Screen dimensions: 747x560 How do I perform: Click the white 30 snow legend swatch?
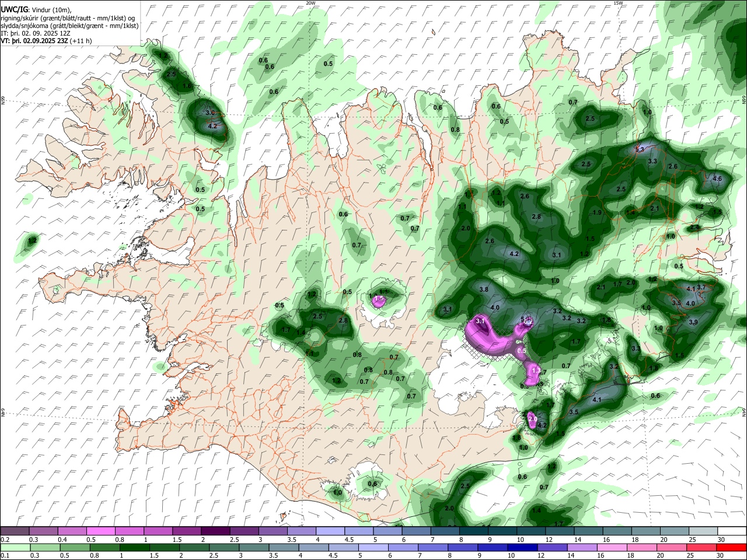point(731,531)
